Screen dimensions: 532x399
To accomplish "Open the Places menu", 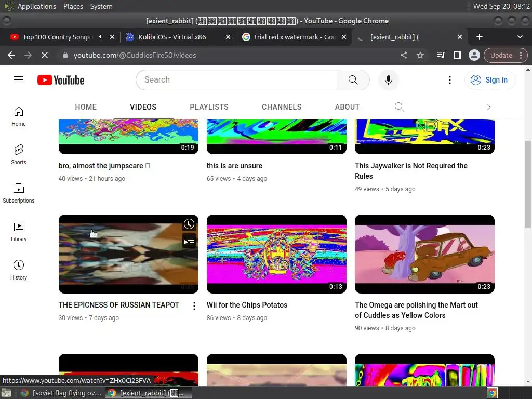I will [x=73, y=6].
